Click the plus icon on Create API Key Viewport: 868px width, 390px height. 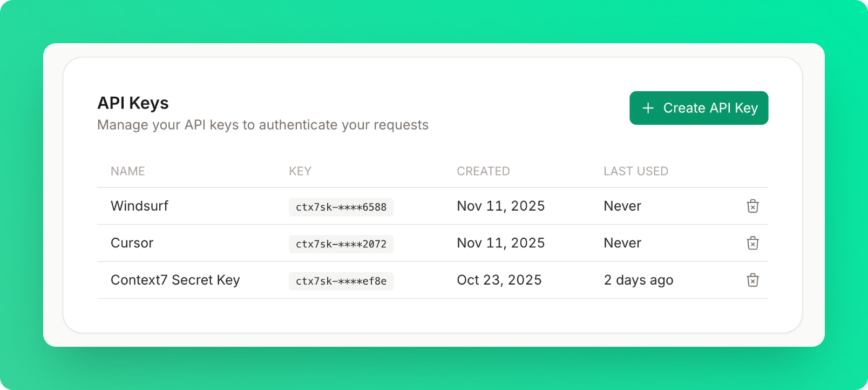647,108
